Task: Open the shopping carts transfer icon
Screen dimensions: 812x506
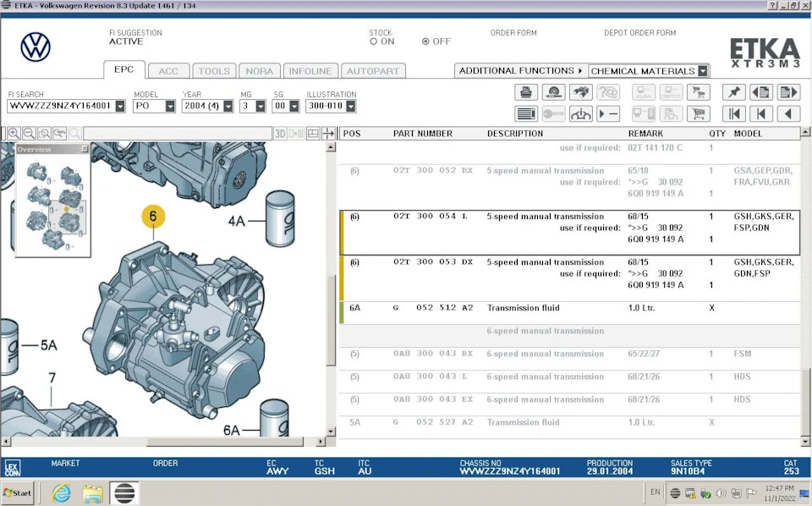Action: tap(698, 92)
